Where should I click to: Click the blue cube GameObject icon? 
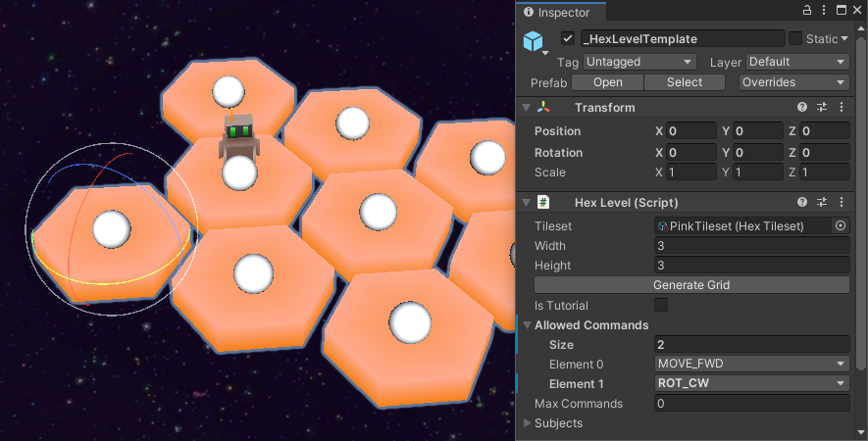pyautogui.click(x=534, y=41)
